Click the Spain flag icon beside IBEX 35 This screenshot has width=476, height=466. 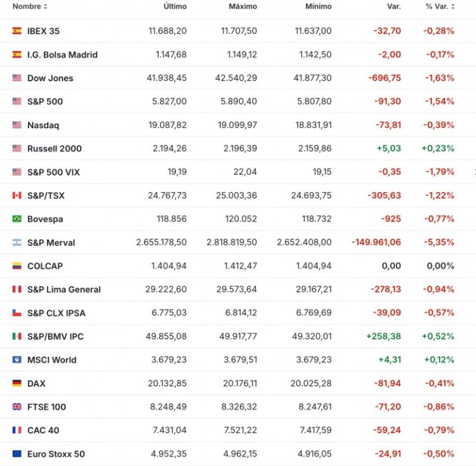click(x=17, y=30)
